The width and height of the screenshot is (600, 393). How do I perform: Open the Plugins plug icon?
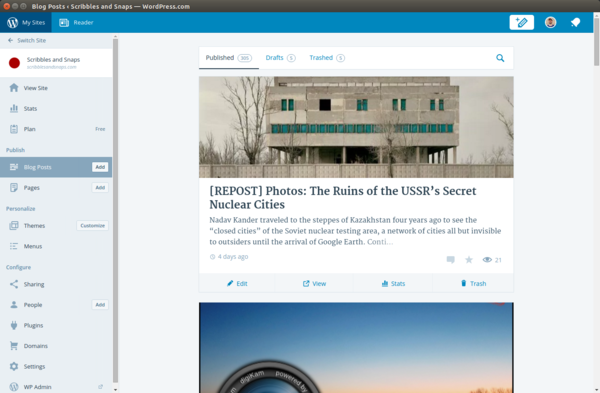(x=14, y=325)
